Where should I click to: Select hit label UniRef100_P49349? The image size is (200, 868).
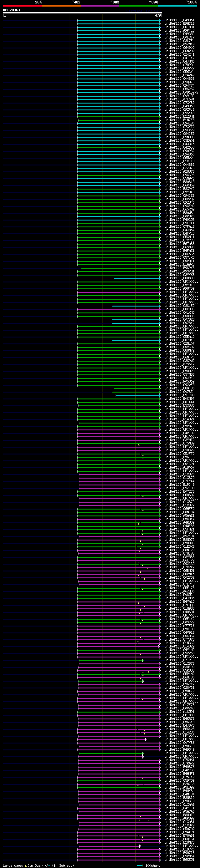(179, 749)
